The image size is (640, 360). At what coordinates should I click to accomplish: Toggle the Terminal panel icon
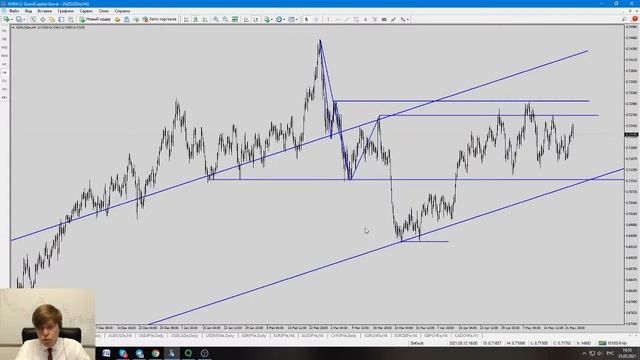point(61,19)
